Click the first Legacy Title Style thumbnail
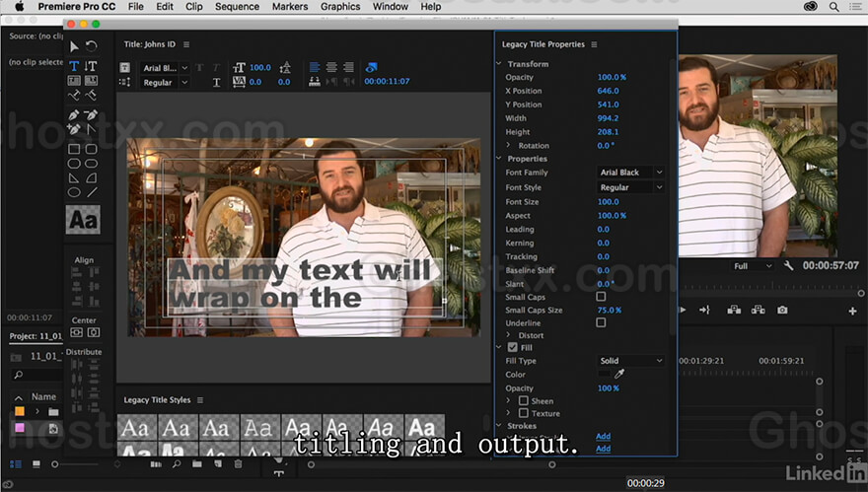 point(137,427)
